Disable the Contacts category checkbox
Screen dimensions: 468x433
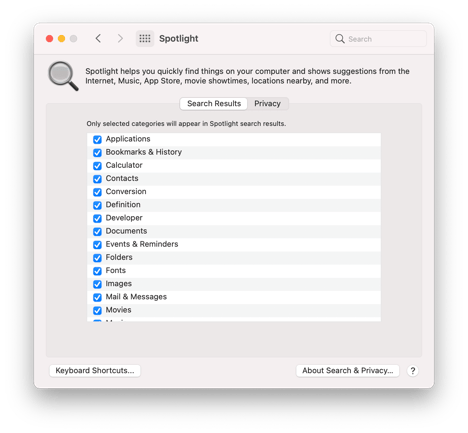pos(97,179)
